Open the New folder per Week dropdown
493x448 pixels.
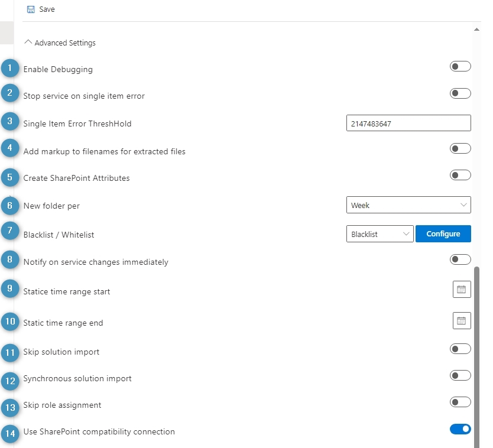(408, 204)
